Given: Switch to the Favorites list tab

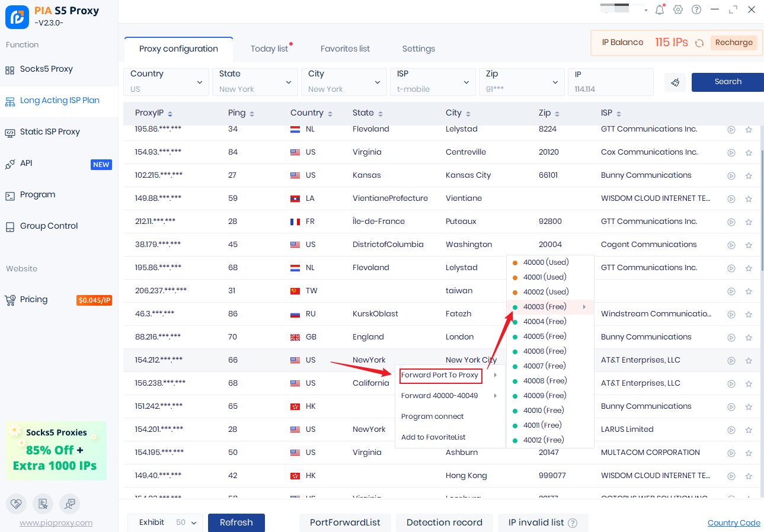Looking at the screenshot, I should coord(345,49).
